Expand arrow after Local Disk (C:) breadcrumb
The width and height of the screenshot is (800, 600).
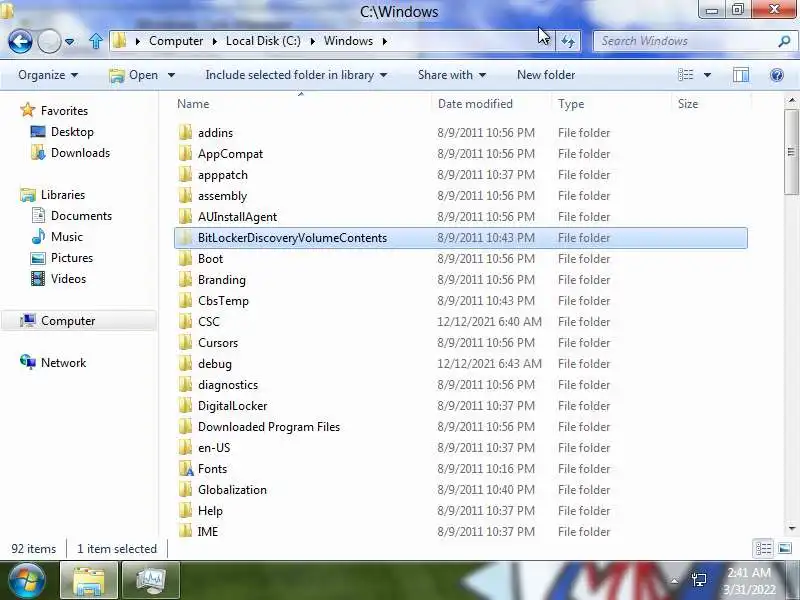[x=312, y=41]
